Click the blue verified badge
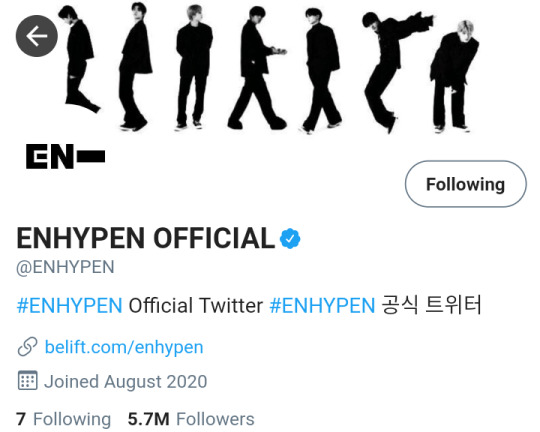540x432 pixels. click(x=290, y=238)
